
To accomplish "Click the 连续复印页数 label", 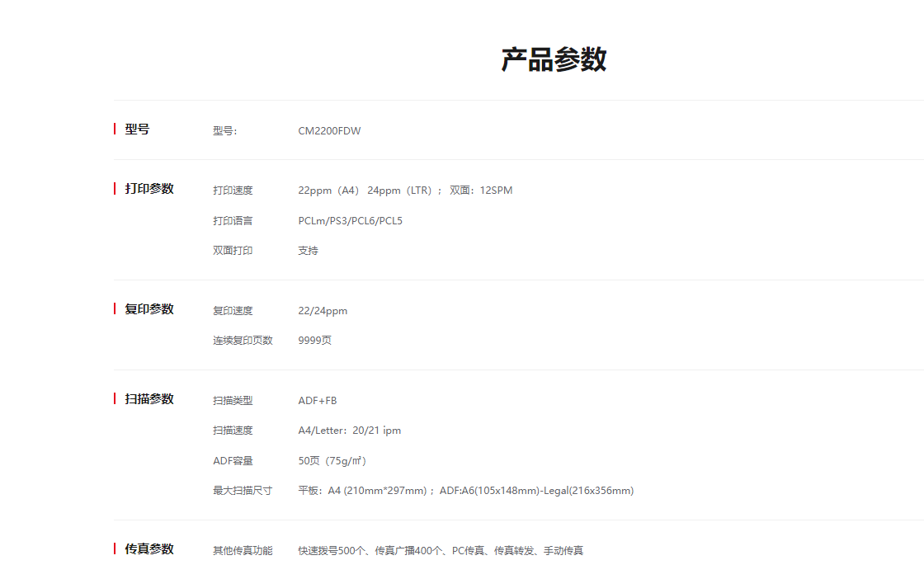I will click(243, 341).
